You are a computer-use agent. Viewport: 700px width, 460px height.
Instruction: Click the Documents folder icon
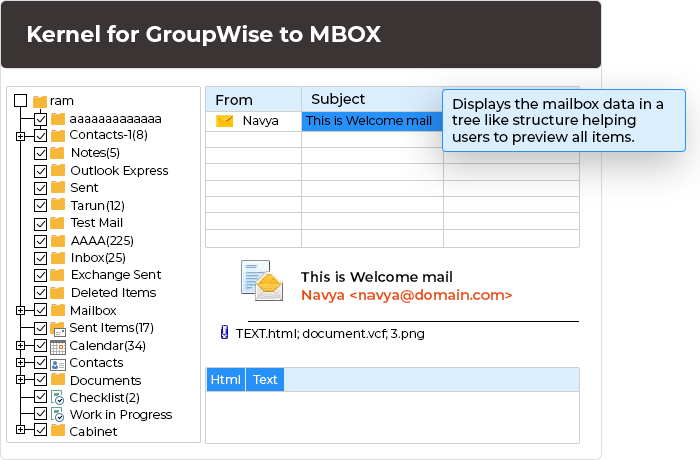click(58, 380)
